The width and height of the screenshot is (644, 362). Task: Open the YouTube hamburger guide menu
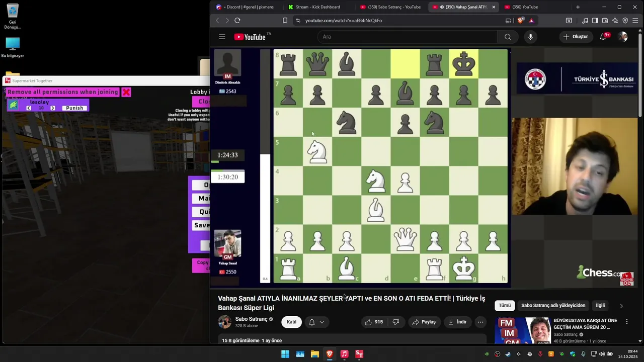[x=222, y=37]
